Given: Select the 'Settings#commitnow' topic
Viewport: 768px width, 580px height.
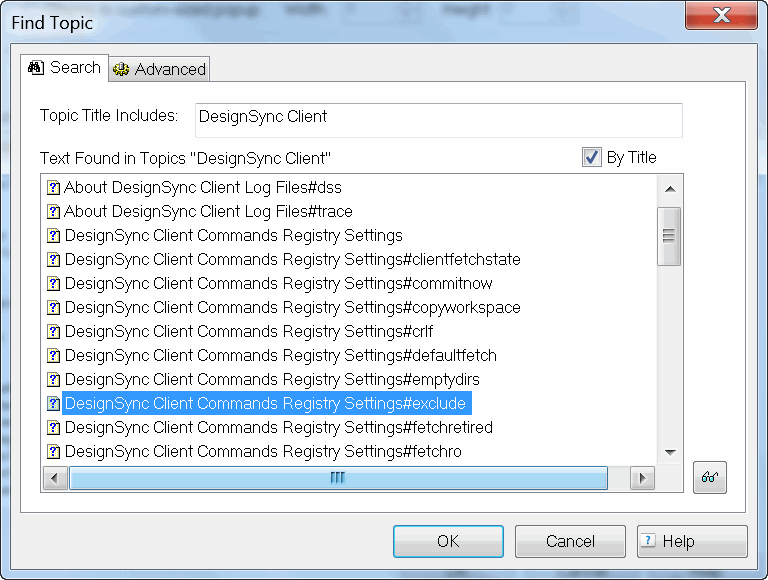Looking at the screenshot, I should 279,284.
